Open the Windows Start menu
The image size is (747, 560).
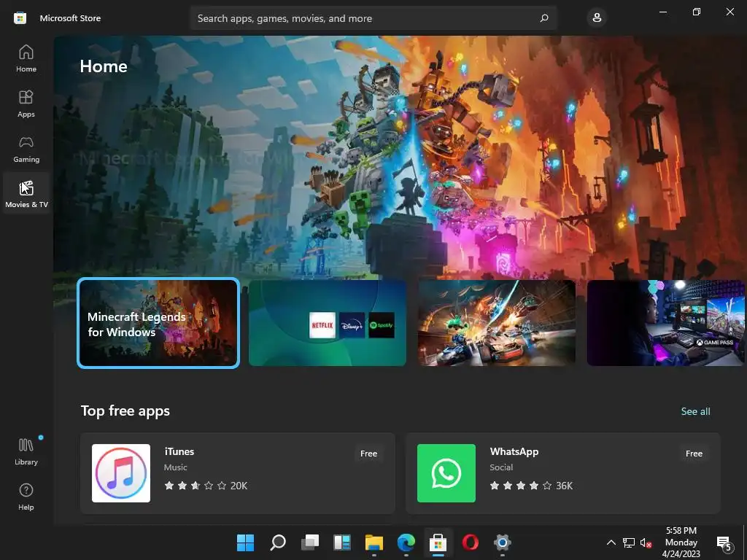coord(245,542)
